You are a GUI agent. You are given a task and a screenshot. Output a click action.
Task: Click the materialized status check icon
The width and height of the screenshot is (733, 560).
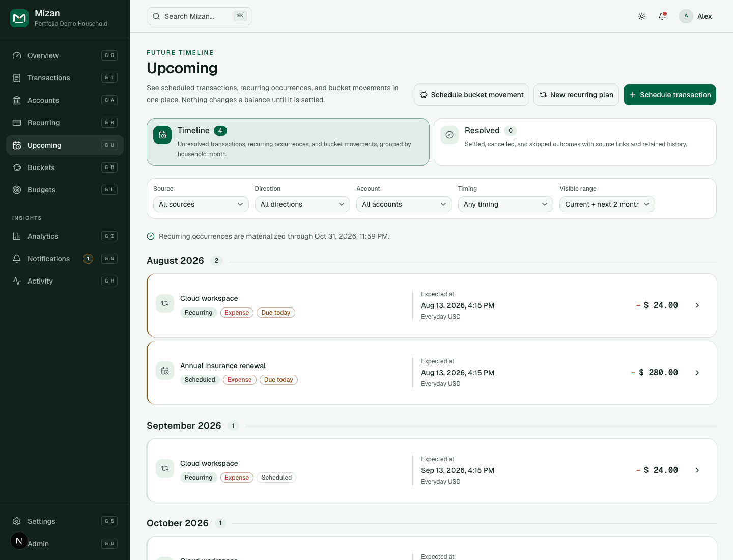[151, 236]
